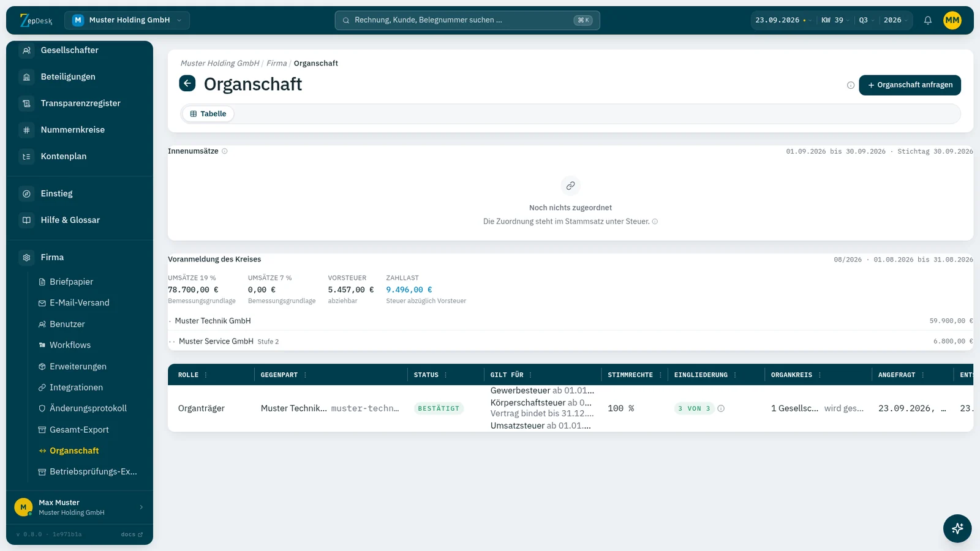Click the info icon after Stammsatz unter Steuer
This screenshot has height=551, width=980.
655,222
